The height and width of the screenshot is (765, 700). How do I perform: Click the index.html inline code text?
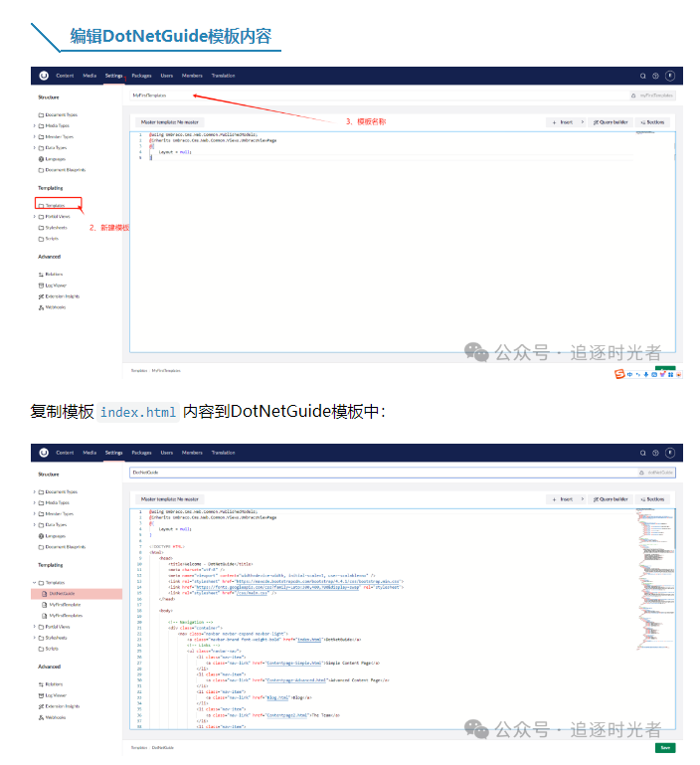(x=138, y=412)
